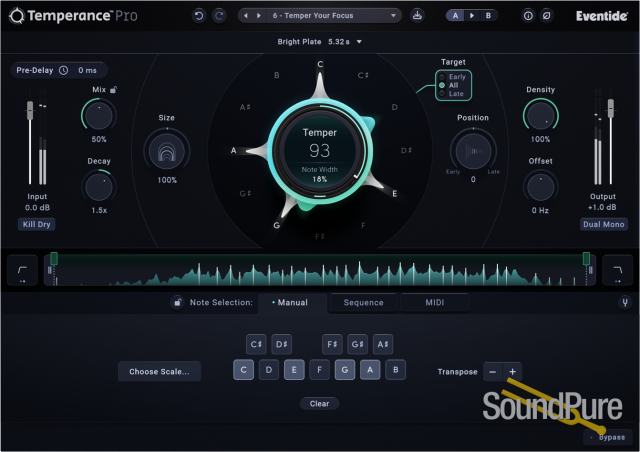Toggle the C note key

pos(244,370)
